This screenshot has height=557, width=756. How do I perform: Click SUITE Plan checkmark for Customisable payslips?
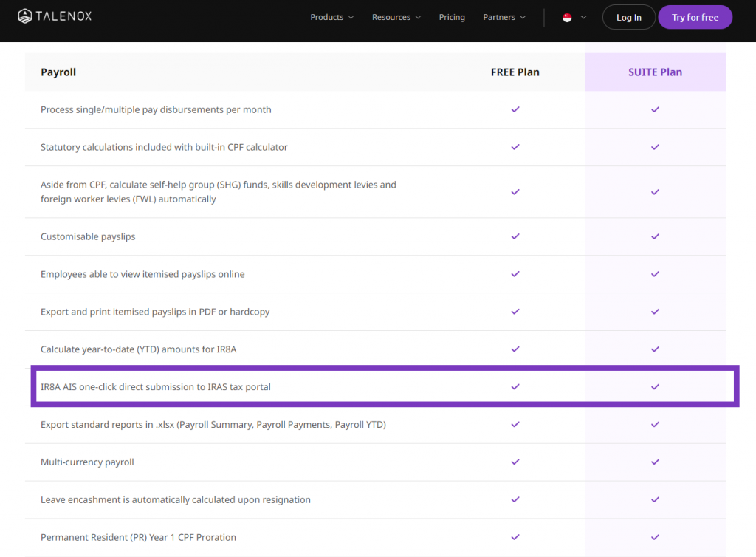pos(656,236)
